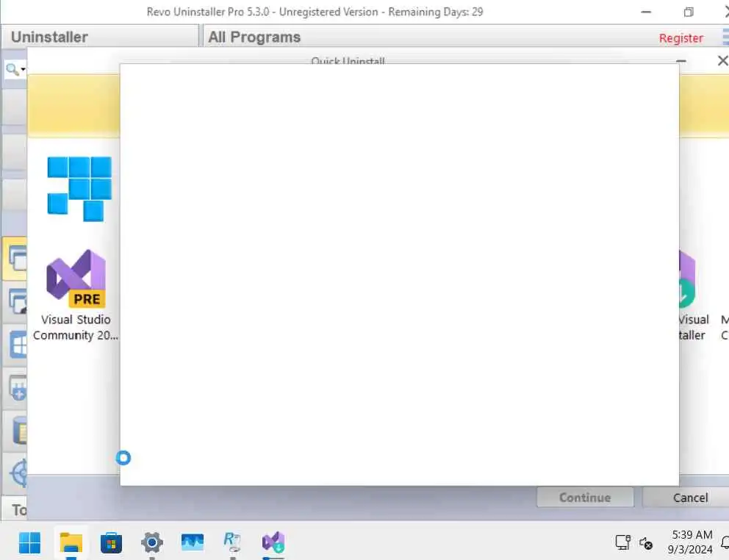
Task: Select Visual Studio Community PRE icon
Action: pyautogui.click(x=76, y=279)
